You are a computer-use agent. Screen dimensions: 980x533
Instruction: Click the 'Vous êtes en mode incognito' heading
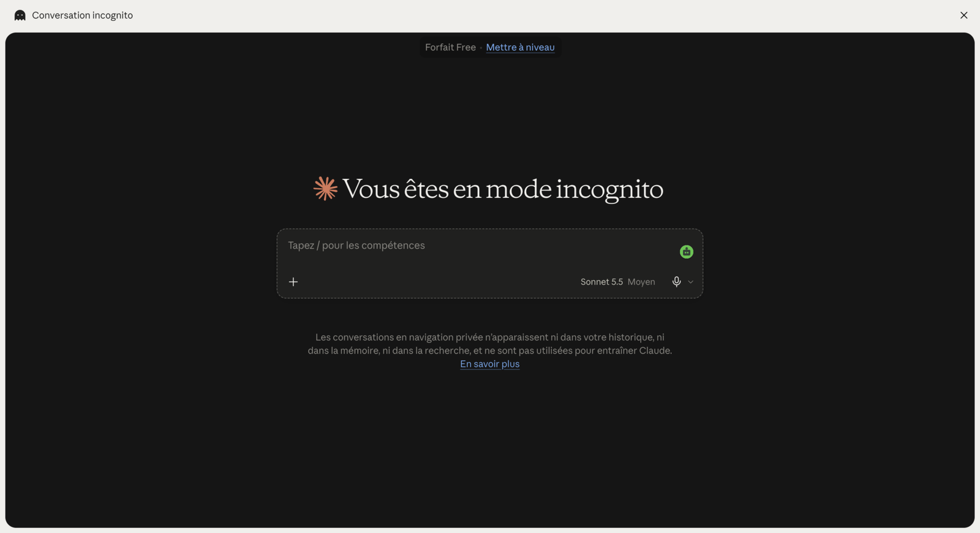502,189
